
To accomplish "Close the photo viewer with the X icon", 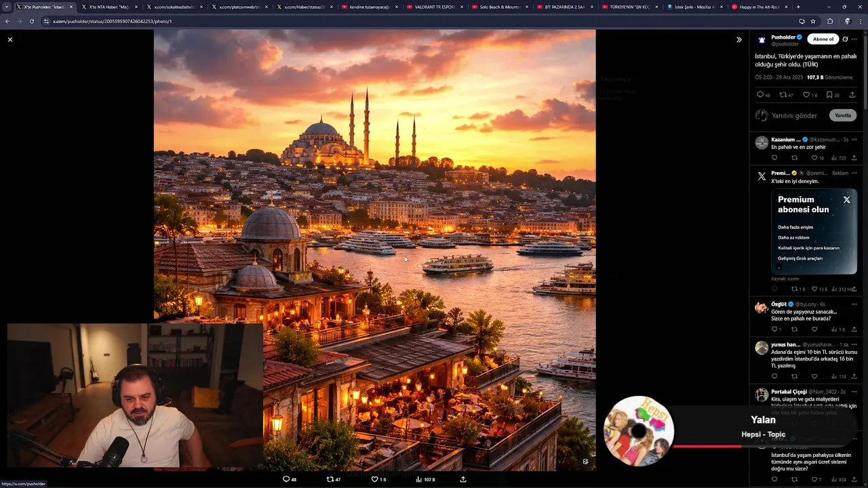I will [x=10, y=40].
